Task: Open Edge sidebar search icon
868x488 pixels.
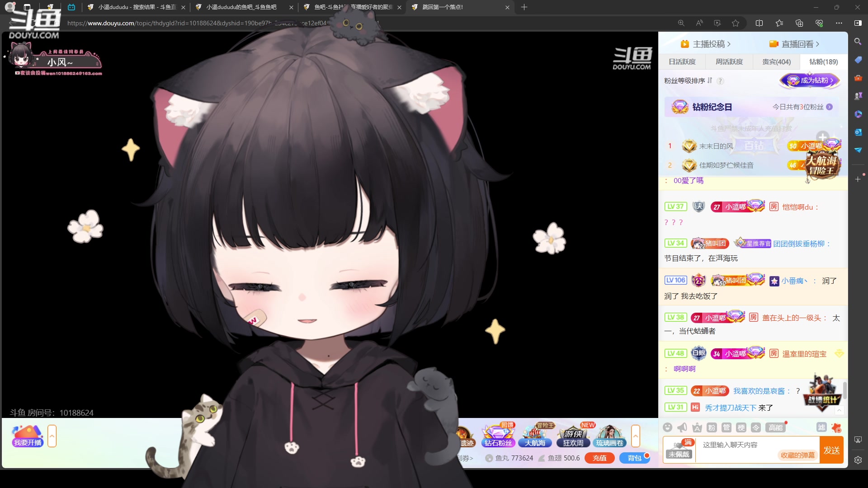Action: 858,42
